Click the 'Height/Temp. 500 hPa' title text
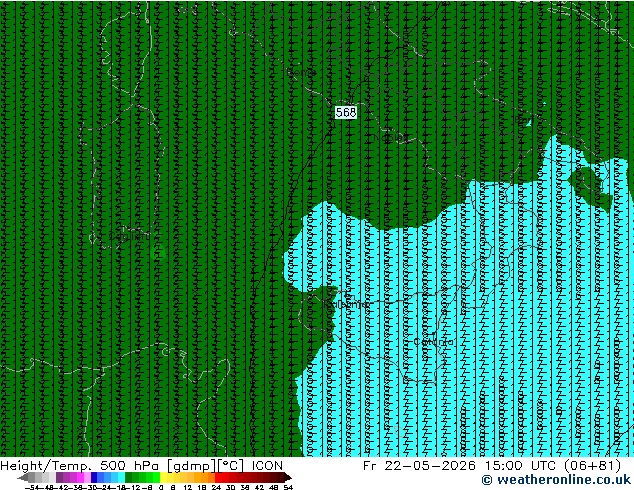634x490 pixels. pyautogui.click(x=79, y=466)
